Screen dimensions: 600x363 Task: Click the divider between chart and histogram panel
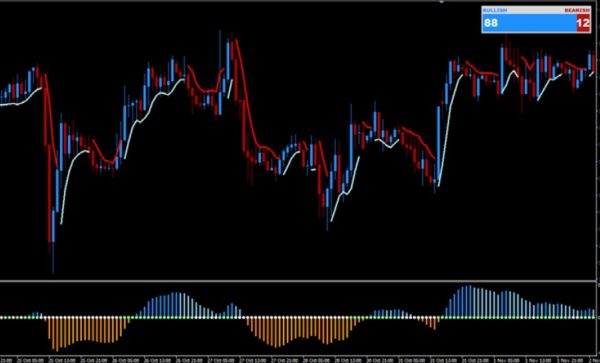coord(298,281)
